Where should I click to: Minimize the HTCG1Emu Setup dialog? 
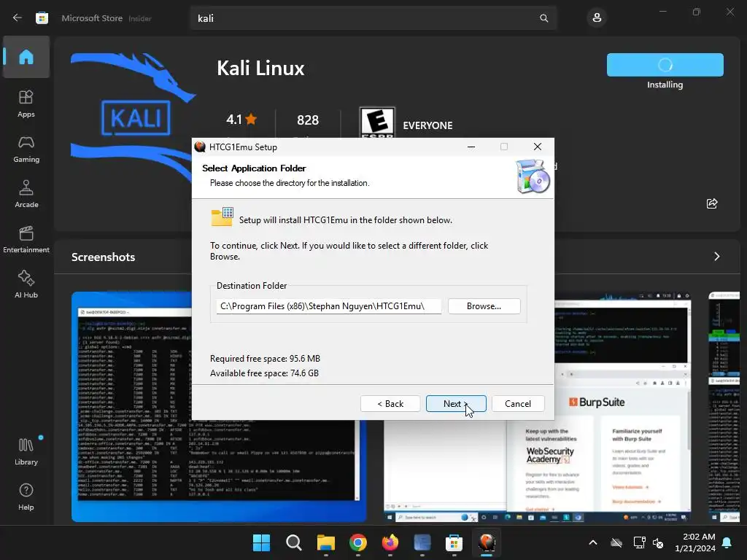pyautogui.click(x=471, y=147)
